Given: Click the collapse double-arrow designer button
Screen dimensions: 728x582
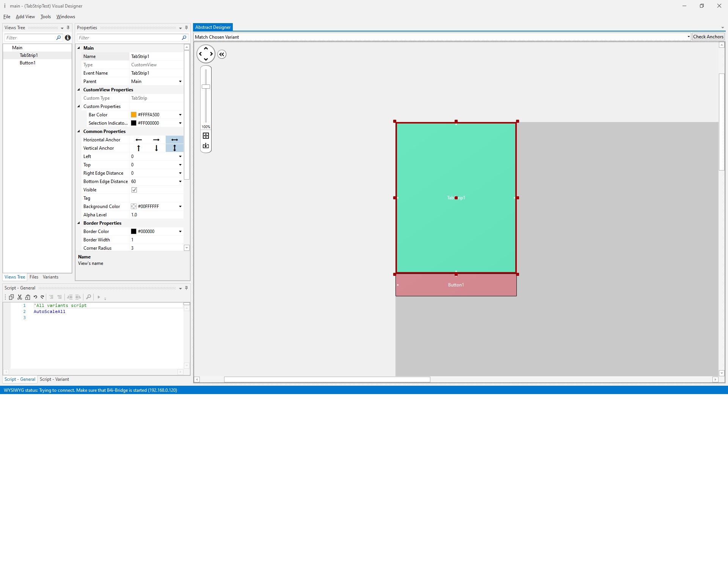Looking at the screenshot, I should click(x=222, y=54).
